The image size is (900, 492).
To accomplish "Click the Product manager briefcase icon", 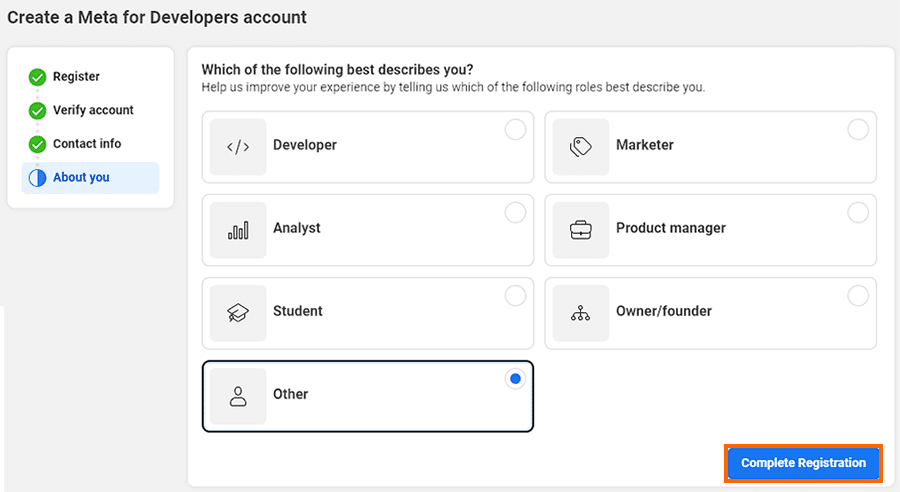I will point(581,229).
